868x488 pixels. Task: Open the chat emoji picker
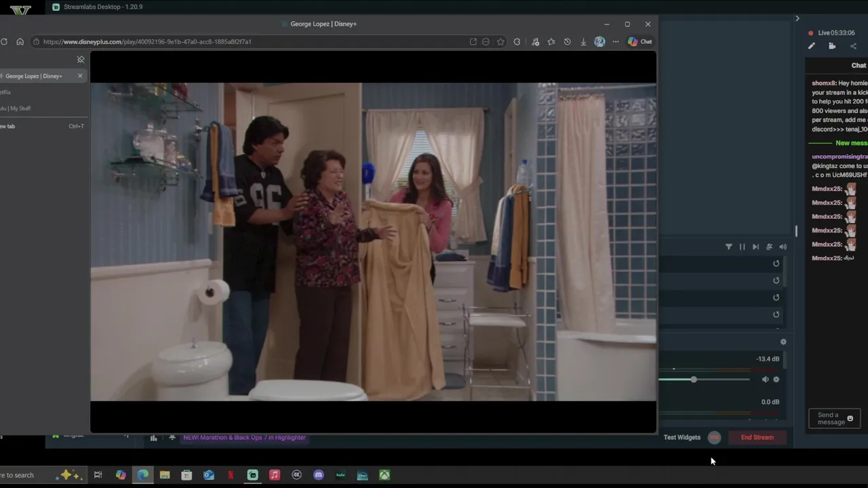tap(850, 419)
